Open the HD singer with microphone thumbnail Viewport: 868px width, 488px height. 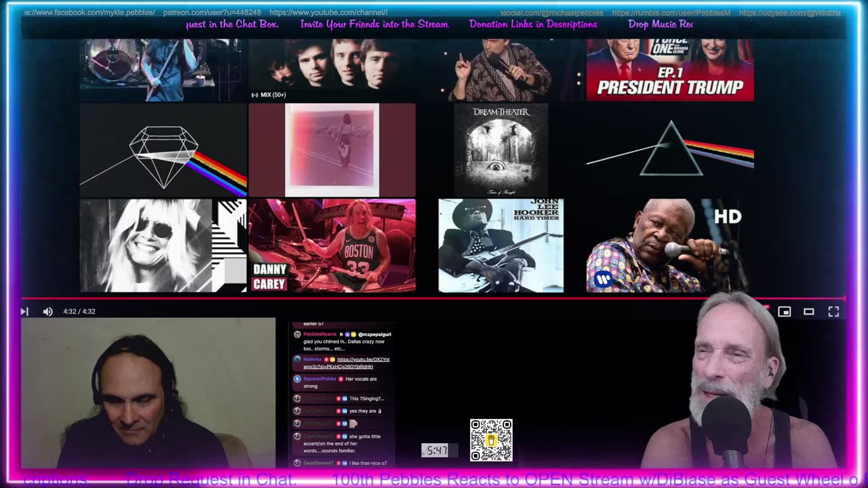point(670,245)
